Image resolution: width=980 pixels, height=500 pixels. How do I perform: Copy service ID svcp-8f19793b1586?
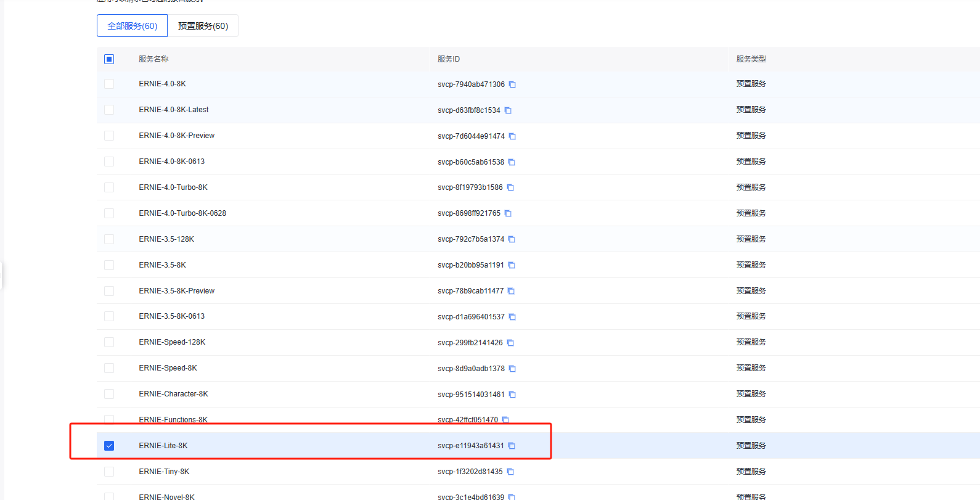point(510,187)
